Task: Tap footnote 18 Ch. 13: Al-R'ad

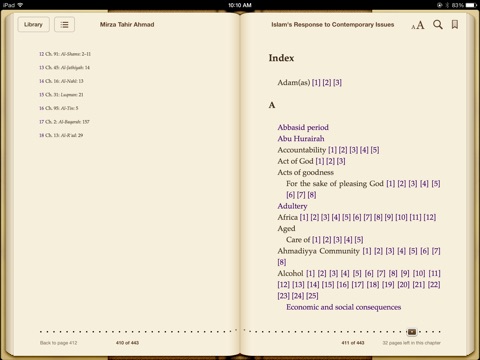Action: tap(61, 135)
